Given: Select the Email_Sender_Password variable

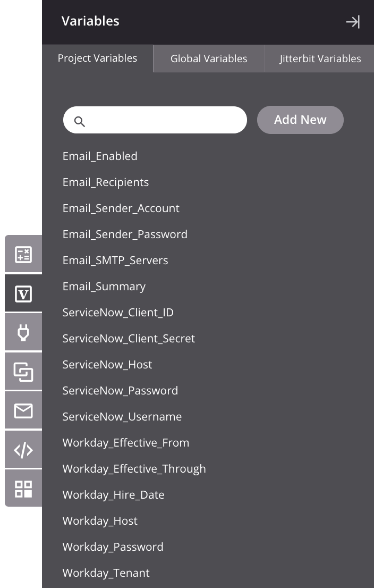Looking at the screenshot, I should [x=125, y=234].
